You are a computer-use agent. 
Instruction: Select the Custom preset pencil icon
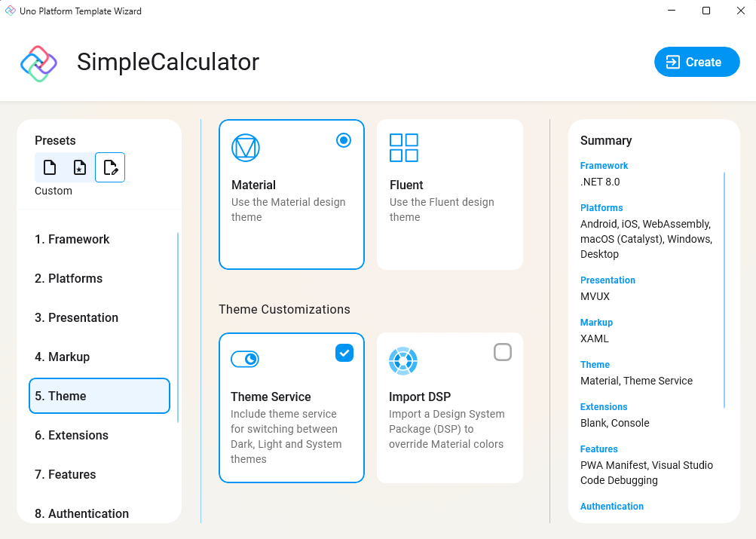click(110, 167)
